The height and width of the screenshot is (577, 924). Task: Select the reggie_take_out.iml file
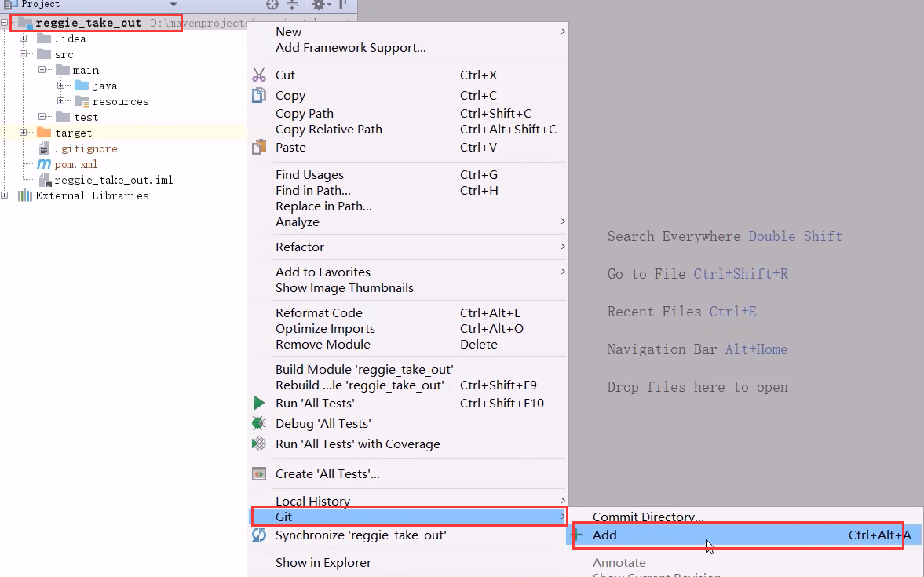[113, 180]
